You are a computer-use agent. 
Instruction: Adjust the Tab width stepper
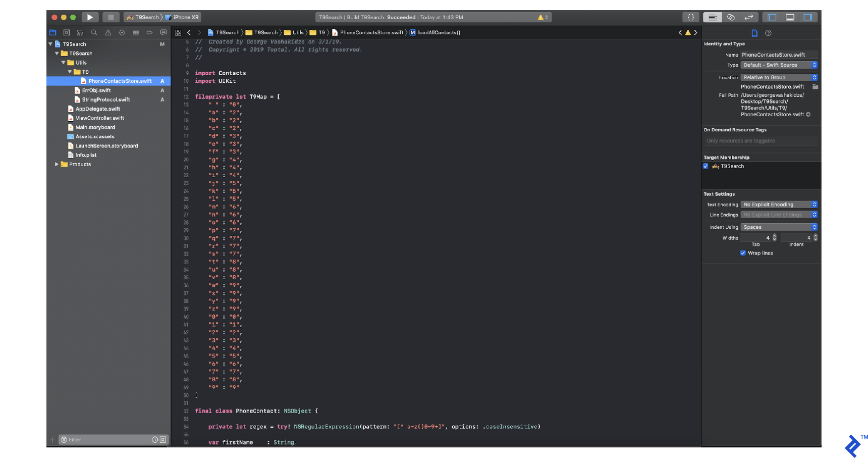pos(775,237)
